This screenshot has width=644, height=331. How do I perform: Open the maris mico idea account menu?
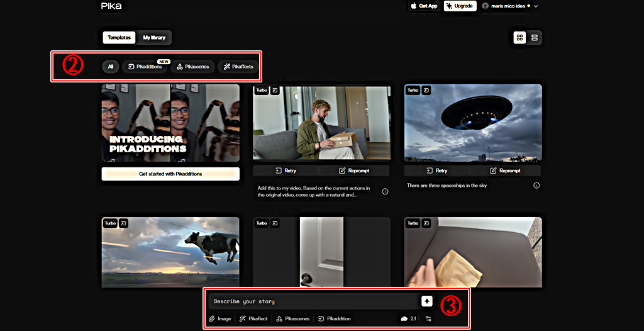point(509,6)
